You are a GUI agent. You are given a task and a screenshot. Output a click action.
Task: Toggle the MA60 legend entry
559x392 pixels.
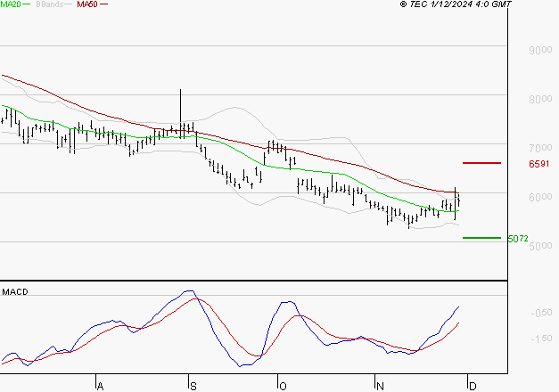click(87, 4)
